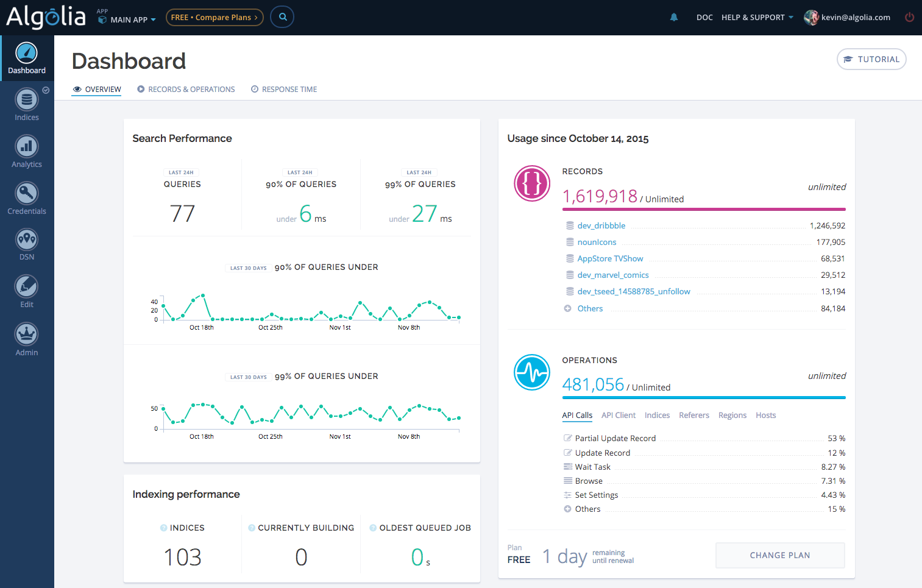Click the Partial Update Record edit icon
The image size is (922, 588).
click(x=568, y=438)
